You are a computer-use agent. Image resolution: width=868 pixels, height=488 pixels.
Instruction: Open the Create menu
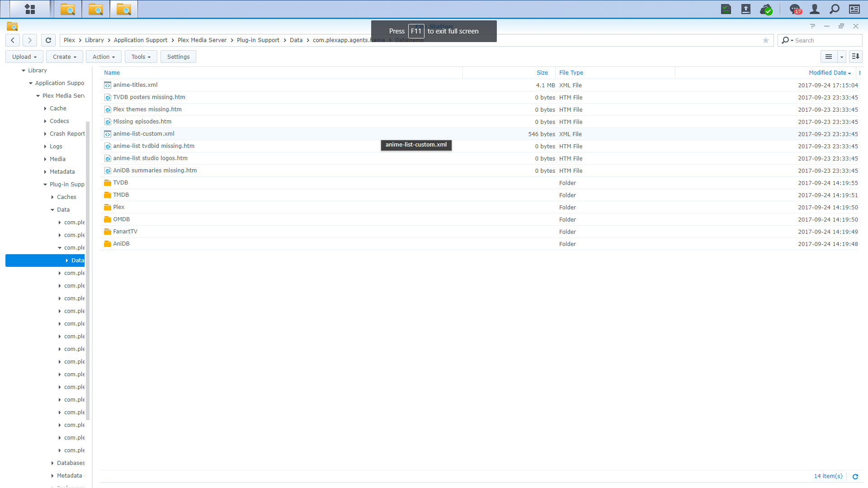(x=64, y=56)
